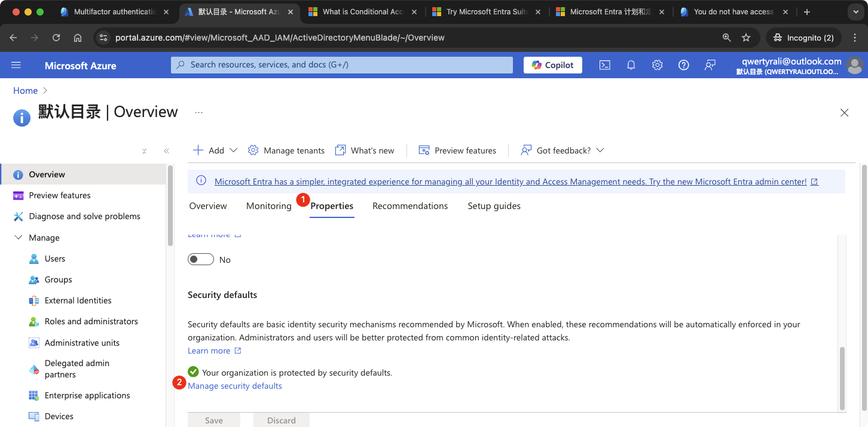Toggle the No switch on

point(201,259)
